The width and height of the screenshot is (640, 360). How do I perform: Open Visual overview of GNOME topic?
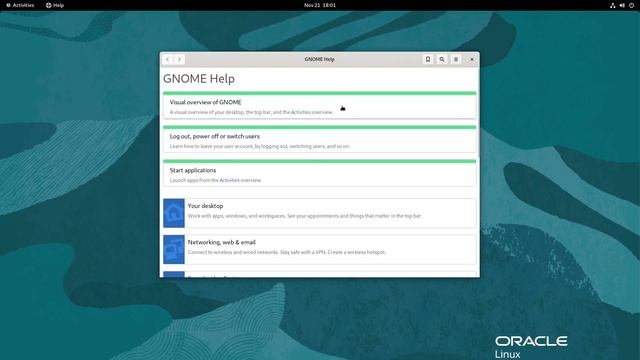[320, 105]
